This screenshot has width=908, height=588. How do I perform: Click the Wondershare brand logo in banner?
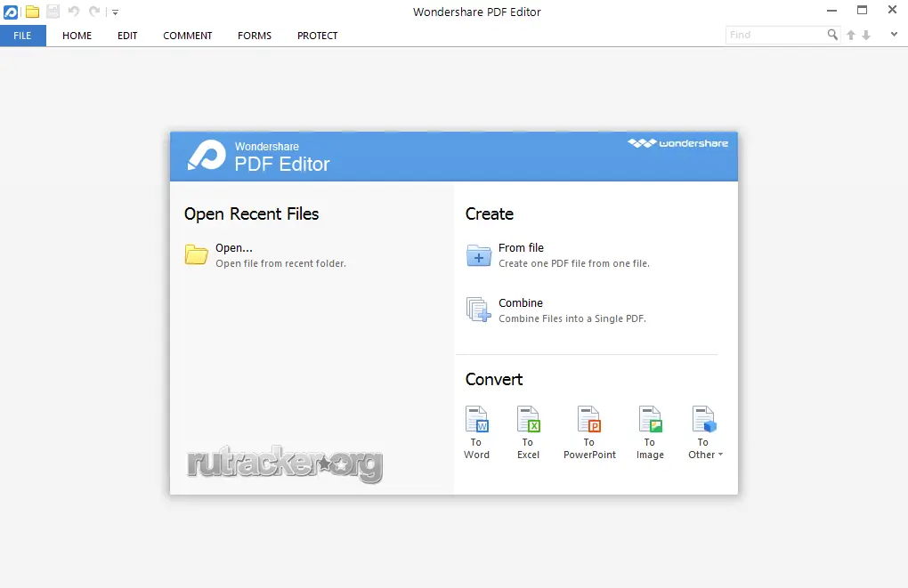click(x=678, y=143)
